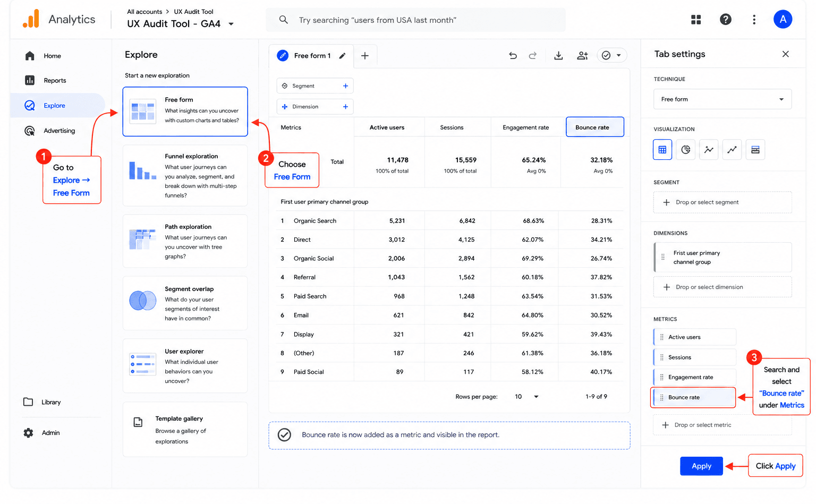Select the donut chart visualization icon
This screenshot has height=504, width=816.
pos(686,150)
